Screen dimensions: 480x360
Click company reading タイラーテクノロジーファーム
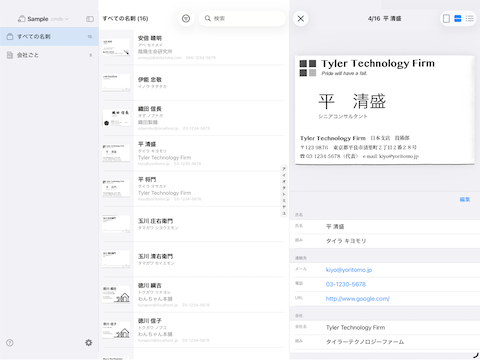pyautogui.click(x=385, y=342)
